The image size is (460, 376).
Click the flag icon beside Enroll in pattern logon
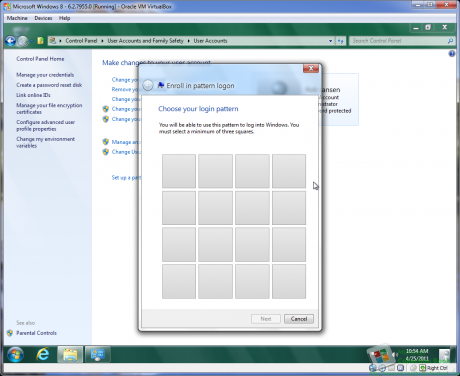point(161,85)
